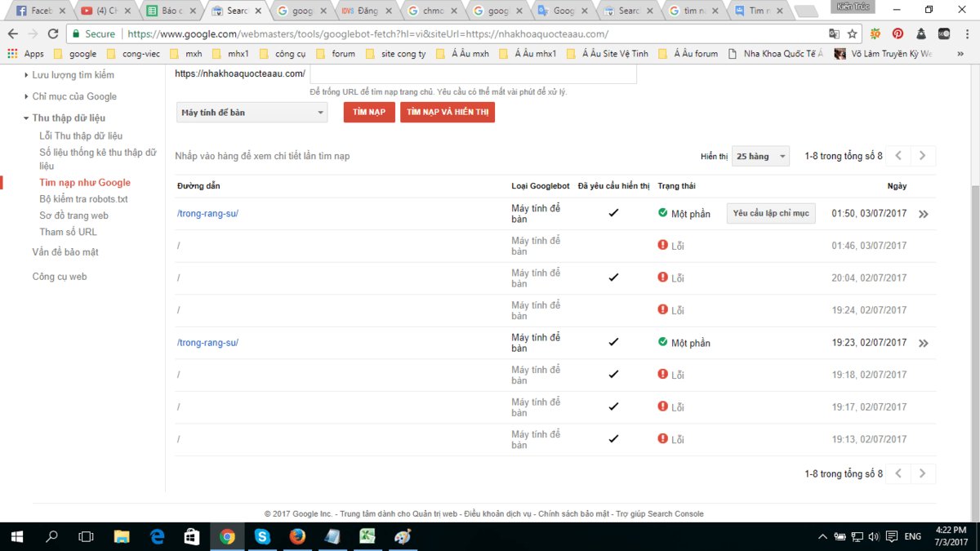The height and width of the screenshot is (551, 980).
Task: Open 'Vấn đề bảo mật' in sidebar
Action: [x=65, y=252]
